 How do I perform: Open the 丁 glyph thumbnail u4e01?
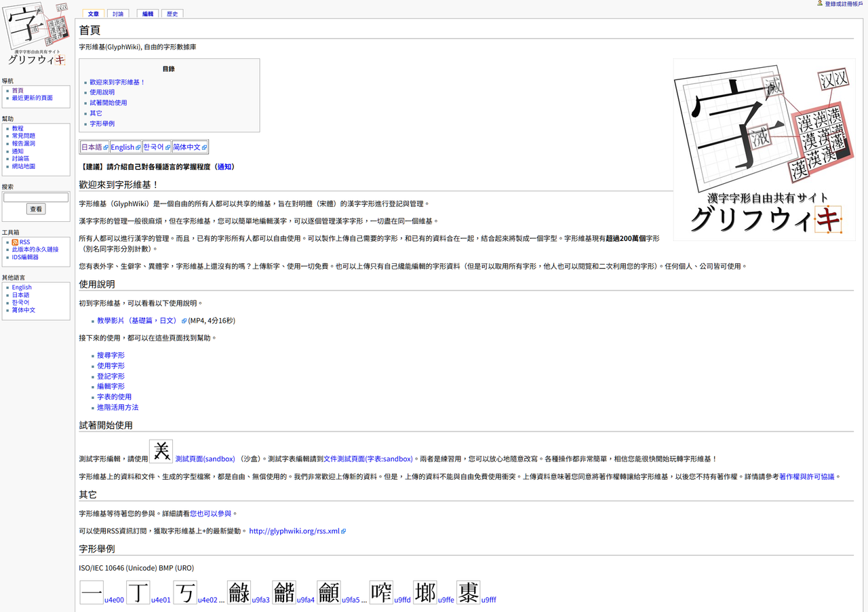(x=138, y=592)
